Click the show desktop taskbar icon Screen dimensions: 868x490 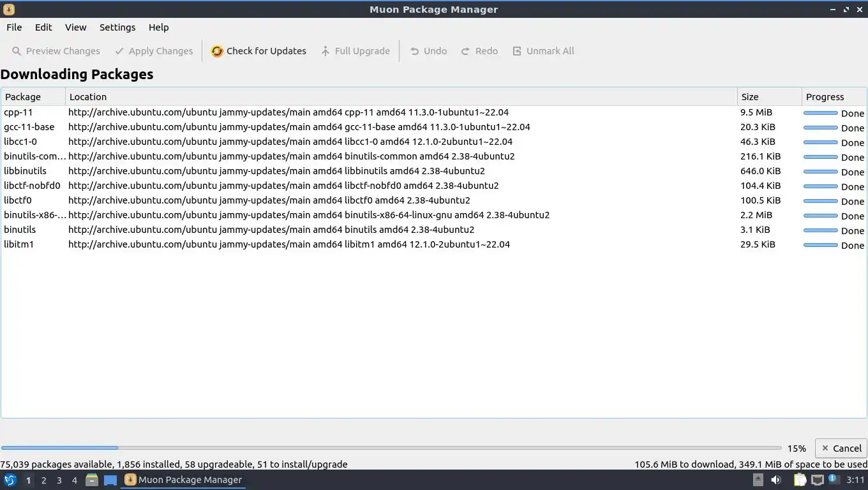tap(110, 480)
